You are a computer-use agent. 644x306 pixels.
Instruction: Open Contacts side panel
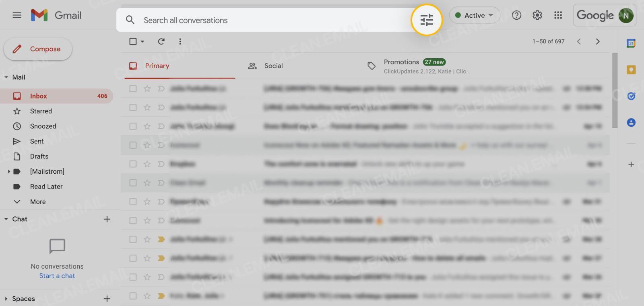click(631, 122)
